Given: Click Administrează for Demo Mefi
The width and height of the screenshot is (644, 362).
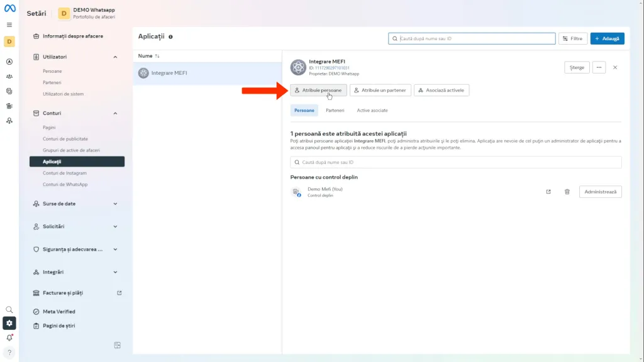Looking at the screenshot, I should click(600, 192).
